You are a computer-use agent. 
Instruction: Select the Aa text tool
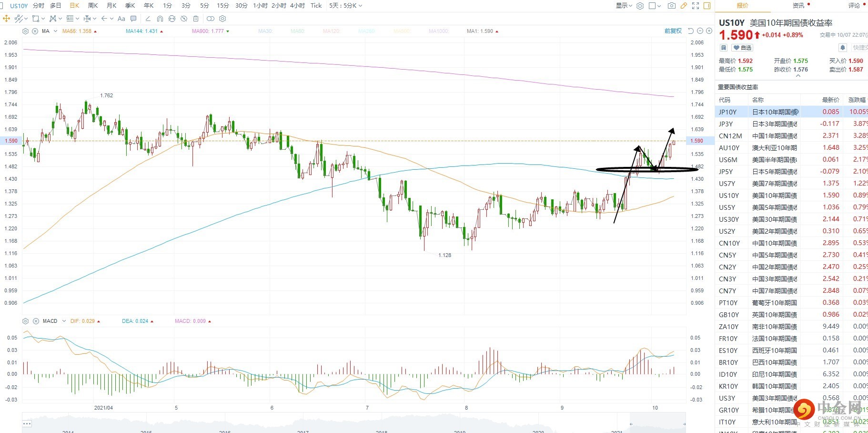coord(121,19)
